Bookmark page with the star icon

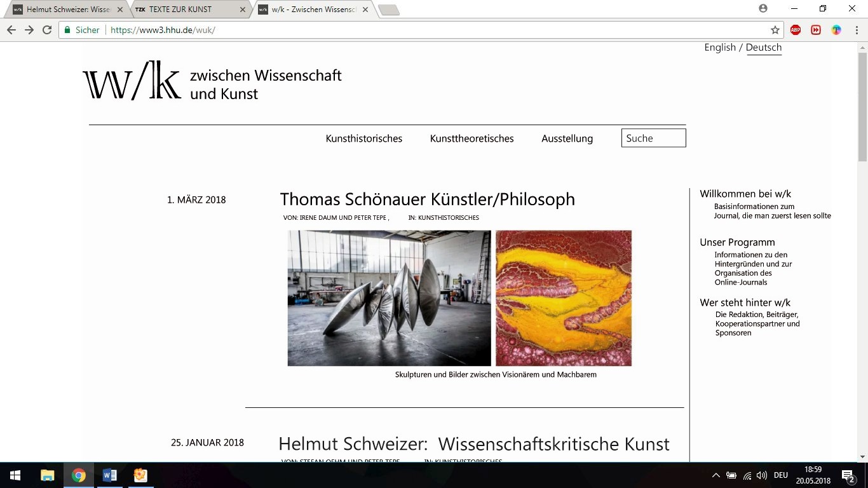(x=775, y=30)
